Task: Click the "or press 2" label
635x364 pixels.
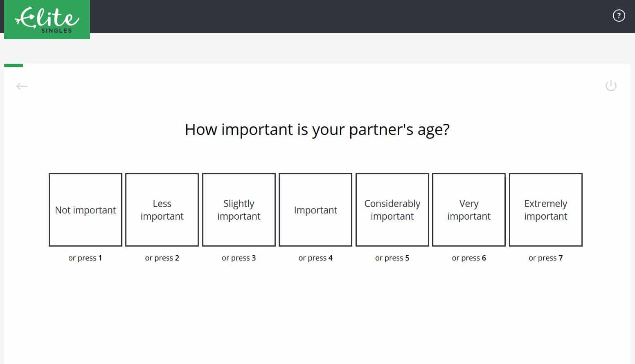Action: coord(162,258)
